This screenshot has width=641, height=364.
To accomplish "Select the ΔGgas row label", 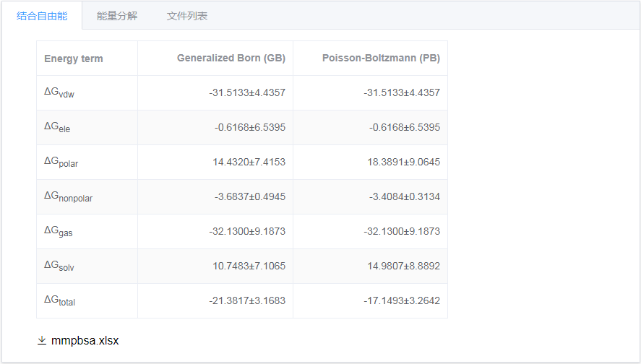I will pyautogui.click(x=59, y=232).
